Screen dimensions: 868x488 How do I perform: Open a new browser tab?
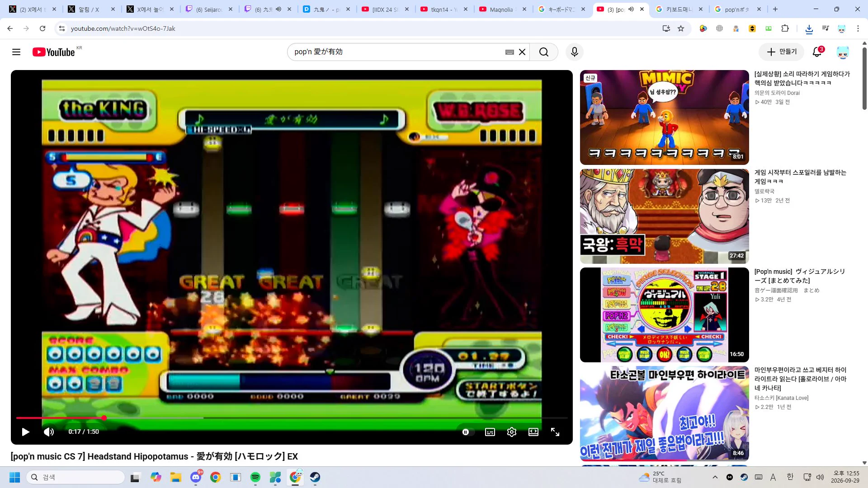pos(775,9)
